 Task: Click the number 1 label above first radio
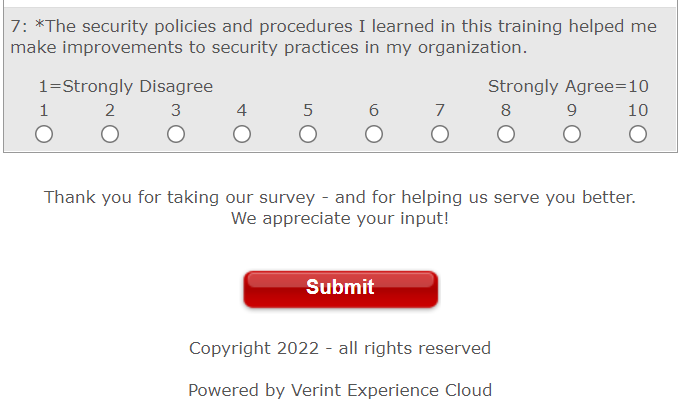[44, 110]
